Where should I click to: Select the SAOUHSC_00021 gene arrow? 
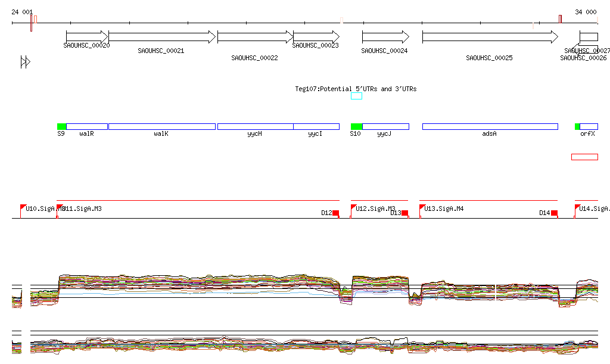coord(162,37)
